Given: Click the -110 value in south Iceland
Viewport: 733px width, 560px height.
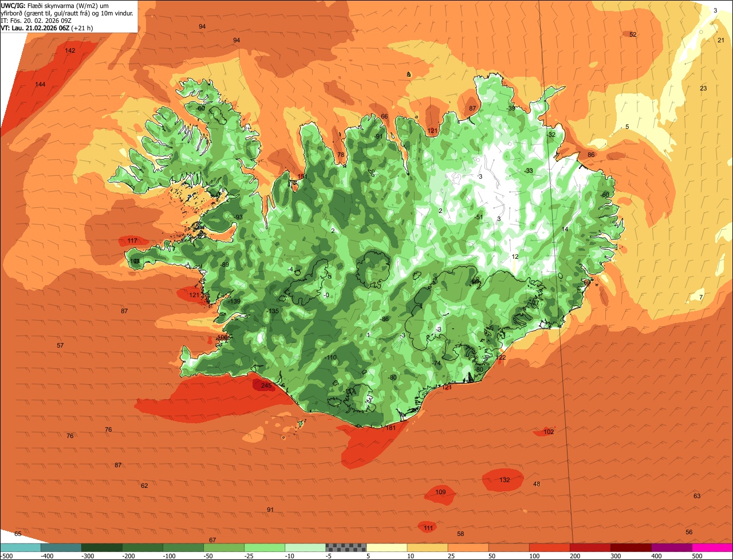Looking at the screenshot, I should point(330,357).
